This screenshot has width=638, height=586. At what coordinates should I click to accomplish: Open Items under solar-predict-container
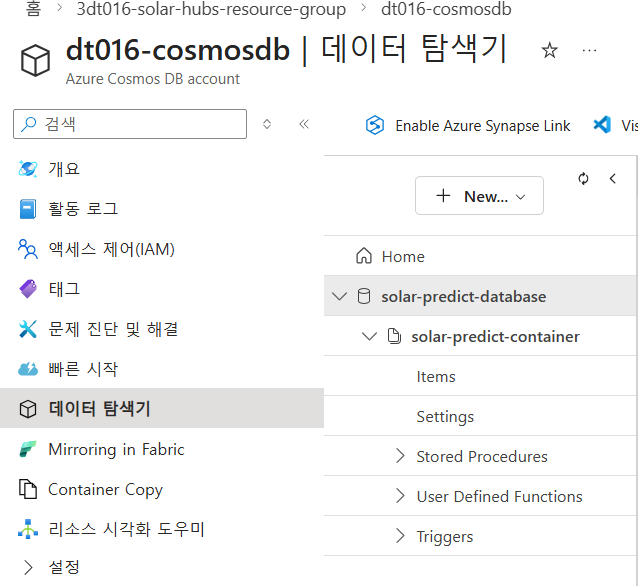[436, 377]
